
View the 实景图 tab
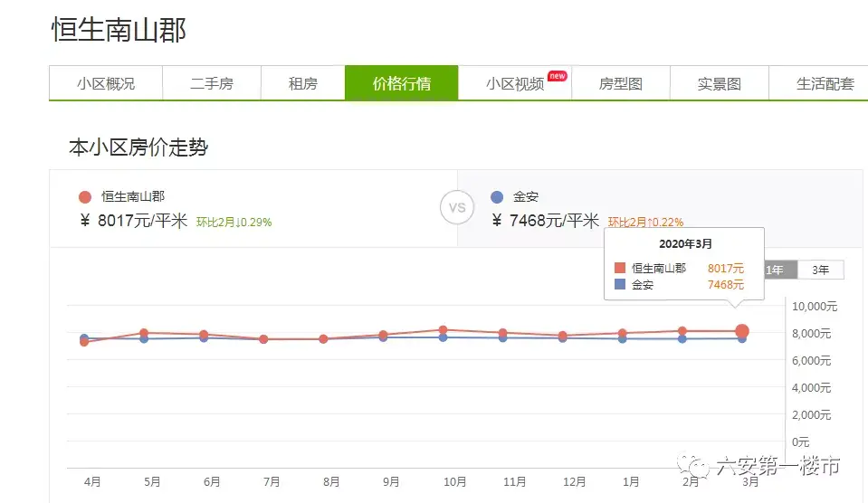(720, 84)
